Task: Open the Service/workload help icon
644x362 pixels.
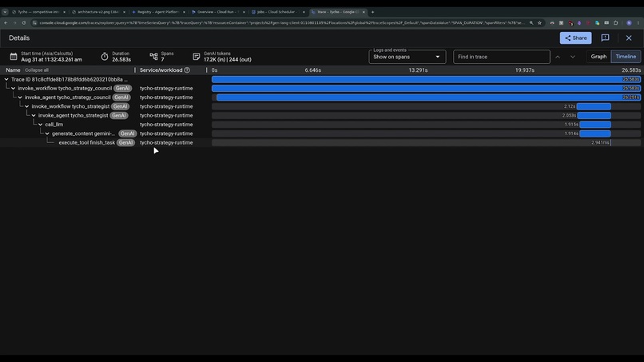Action: [x=187, y=70]
